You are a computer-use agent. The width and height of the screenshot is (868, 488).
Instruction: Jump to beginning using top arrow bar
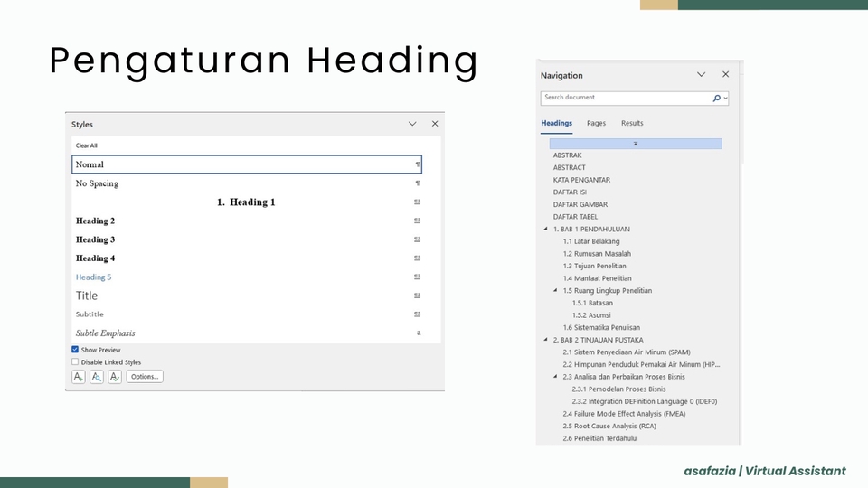tap(636, 144)
